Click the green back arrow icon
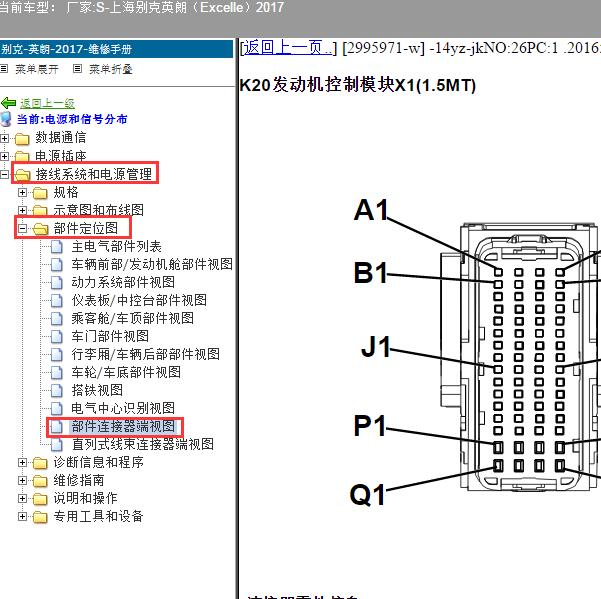Screen dimensions: 601x599 pos(8,103)
